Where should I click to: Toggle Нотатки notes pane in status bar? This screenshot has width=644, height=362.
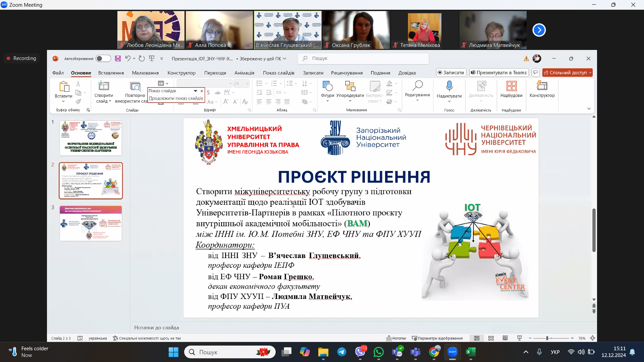point(396,338)
